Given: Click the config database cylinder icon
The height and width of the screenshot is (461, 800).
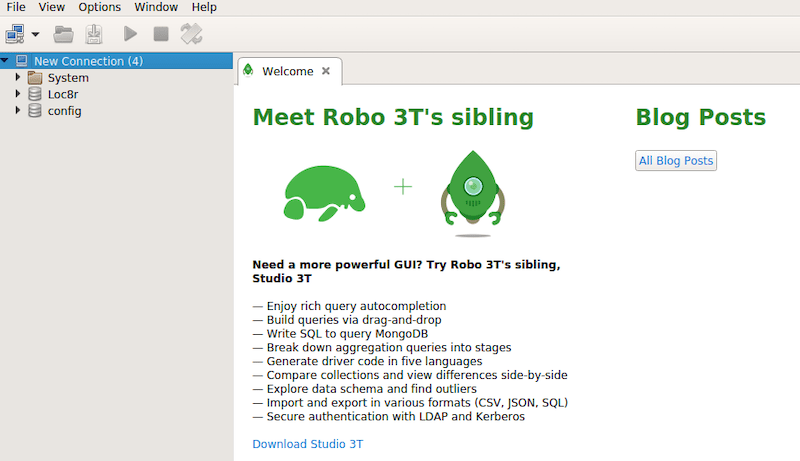Looking at the screenshot, I should [35, 110].
